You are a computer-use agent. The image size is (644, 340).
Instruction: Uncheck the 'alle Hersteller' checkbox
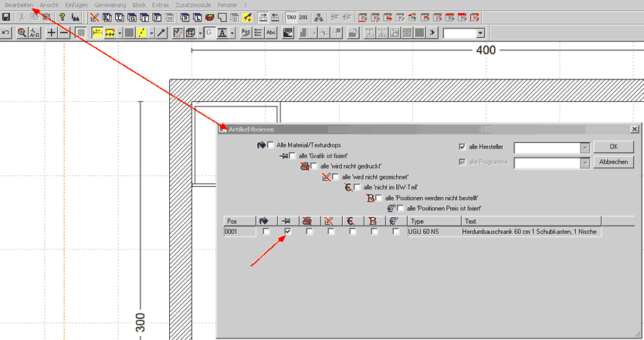pos(462,146)
